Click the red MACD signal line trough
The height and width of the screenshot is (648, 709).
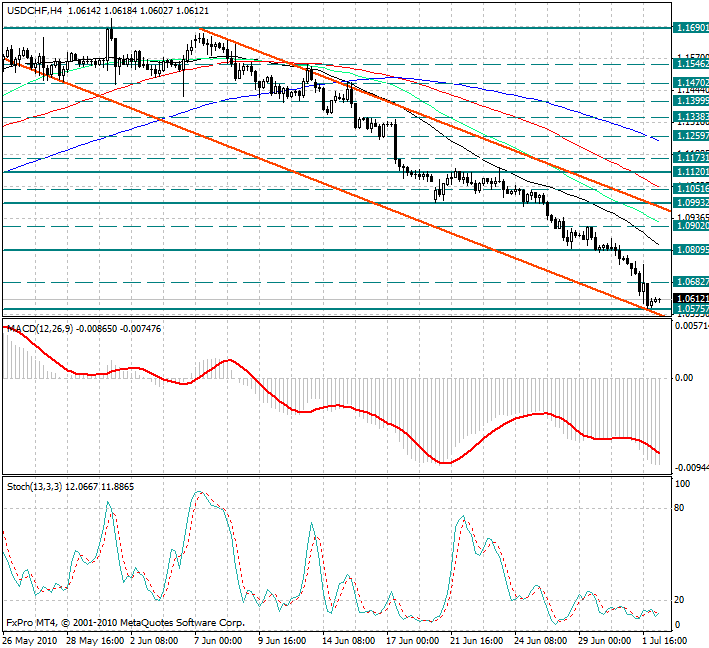tap(443, 462)
